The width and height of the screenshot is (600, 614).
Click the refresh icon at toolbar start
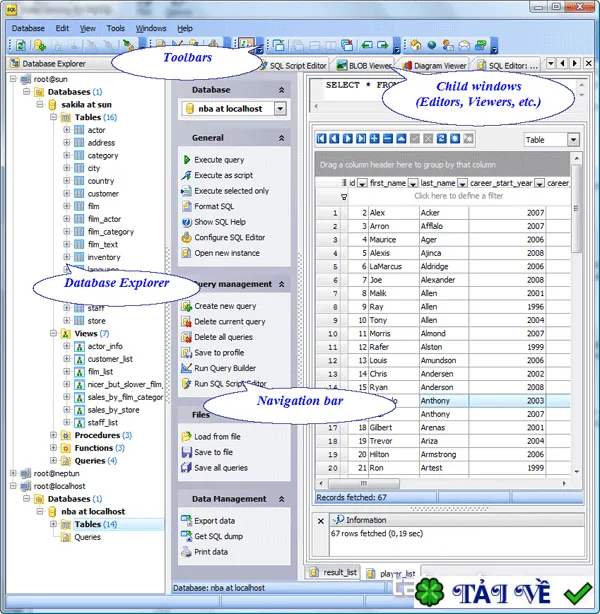click(21, 45)
